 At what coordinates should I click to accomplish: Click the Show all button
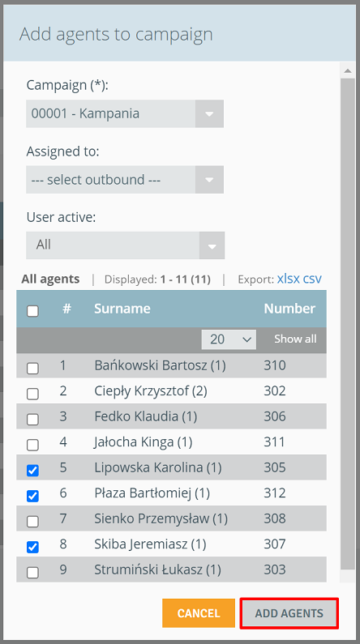(295, 339)
